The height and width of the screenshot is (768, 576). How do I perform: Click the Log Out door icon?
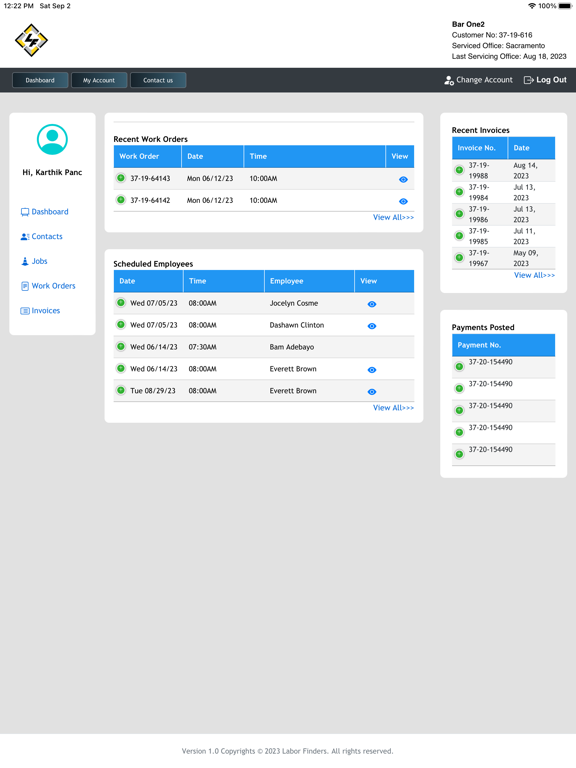pyautogui.click(x=528, y=80)
